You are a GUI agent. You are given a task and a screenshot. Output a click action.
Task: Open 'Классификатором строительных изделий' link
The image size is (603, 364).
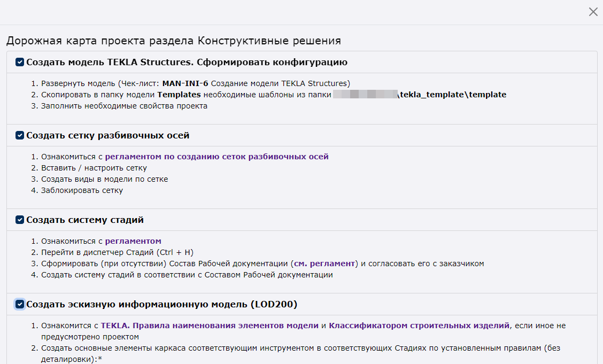(419, 326)
